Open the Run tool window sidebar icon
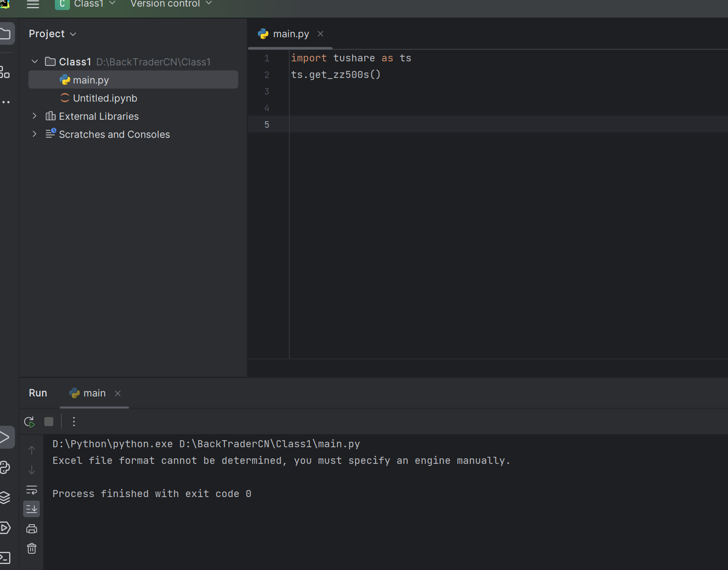The image size is (728, 570). (x=5, y=437)
